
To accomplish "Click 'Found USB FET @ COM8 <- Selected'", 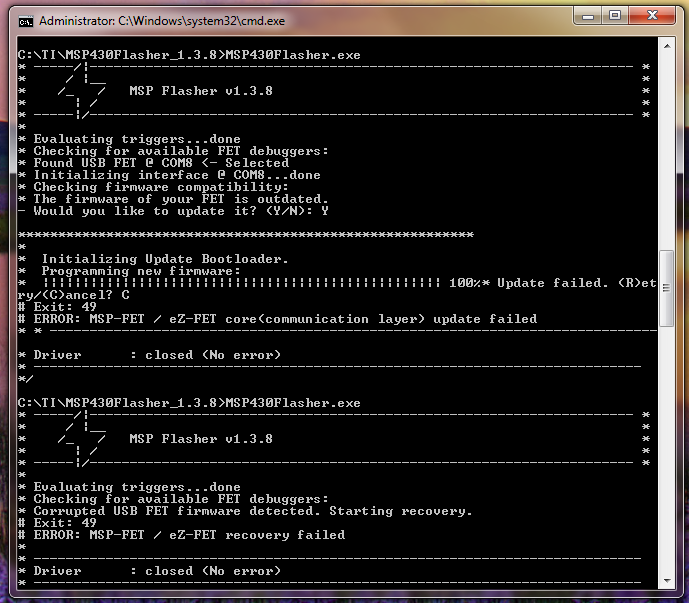I will click(161, 163).
